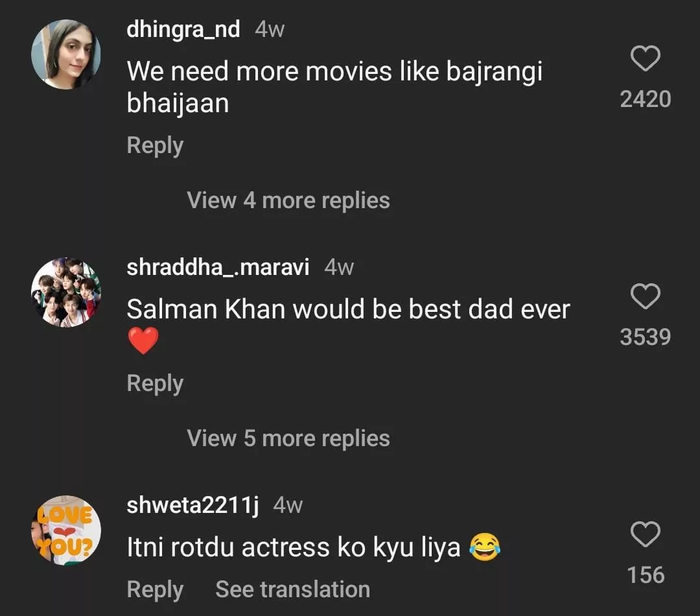Open the shweta2211j username link
The height and width of the screenshot is (616, 700).
[x=192, y=506]
